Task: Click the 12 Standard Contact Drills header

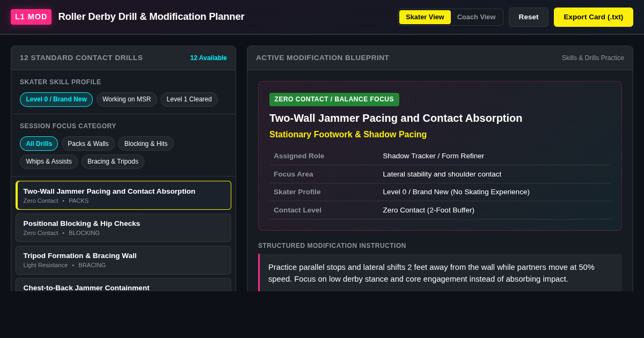Action: [x=82, y=58]
